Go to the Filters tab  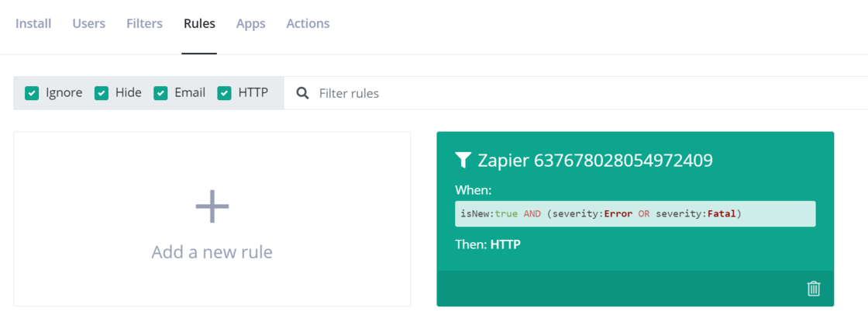[144, 24]
